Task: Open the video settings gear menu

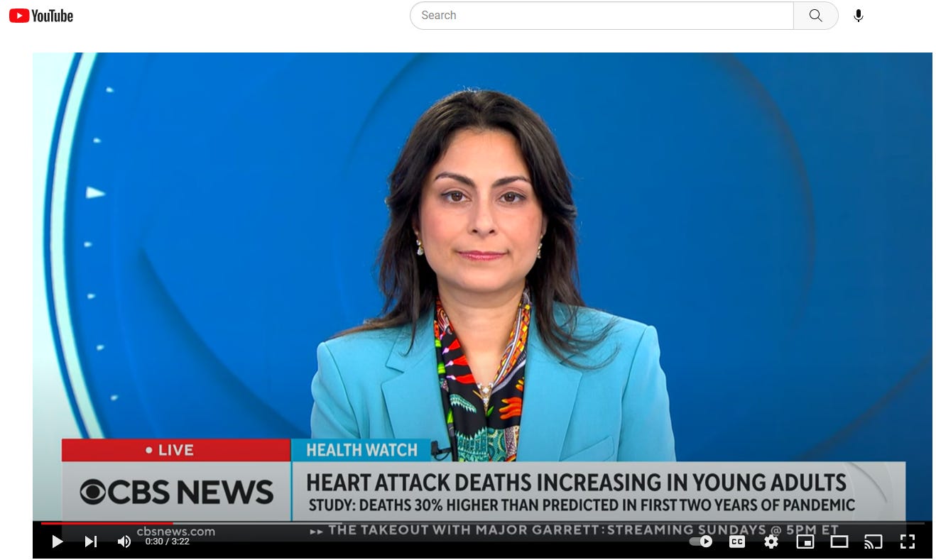Action: click(x=771, y=542)
